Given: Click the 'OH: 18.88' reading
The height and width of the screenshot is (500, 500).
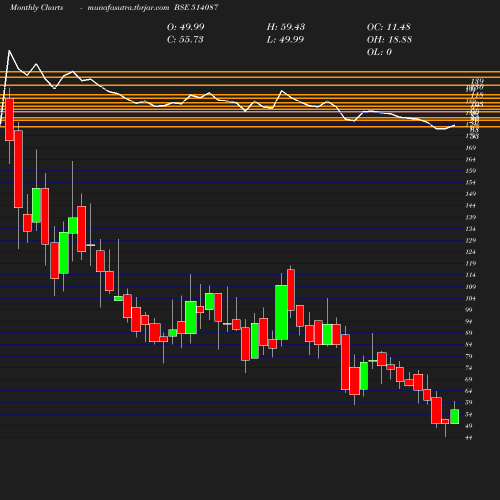Looking at the screenshot, I should (x=389, y=40).
